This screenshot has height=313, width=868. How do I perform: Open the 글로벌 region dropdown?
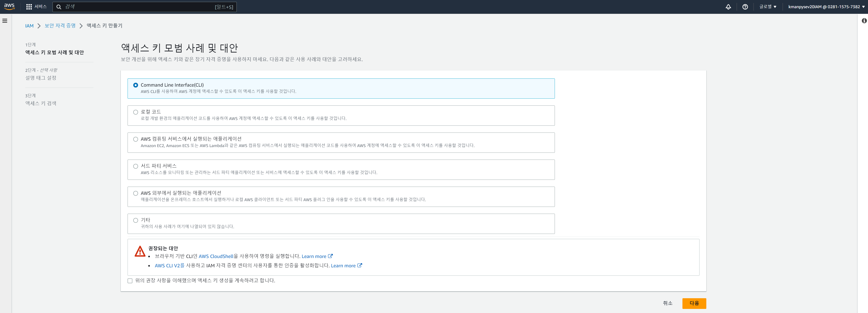pyautogui.click(x=768, y=7)
